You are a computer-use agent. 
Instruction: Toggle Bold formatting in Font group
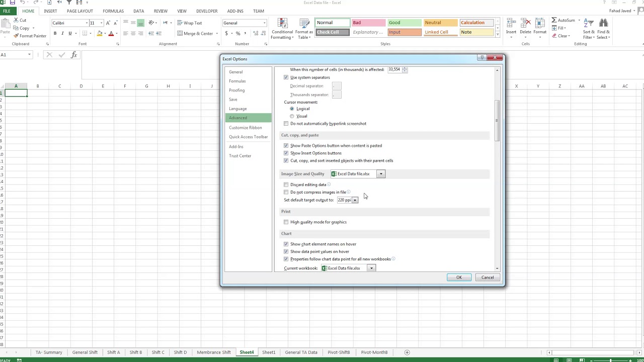[x=55, y=34]
